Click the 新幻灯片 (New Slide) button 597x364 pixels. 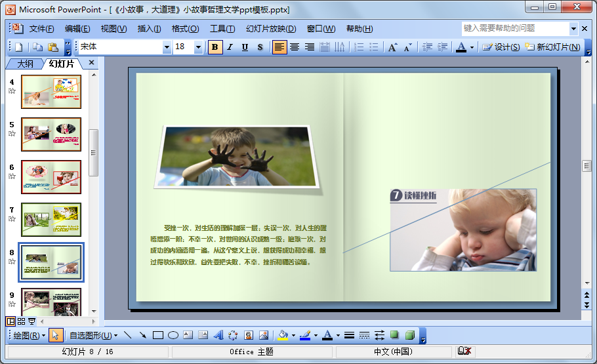click(552, 47)
